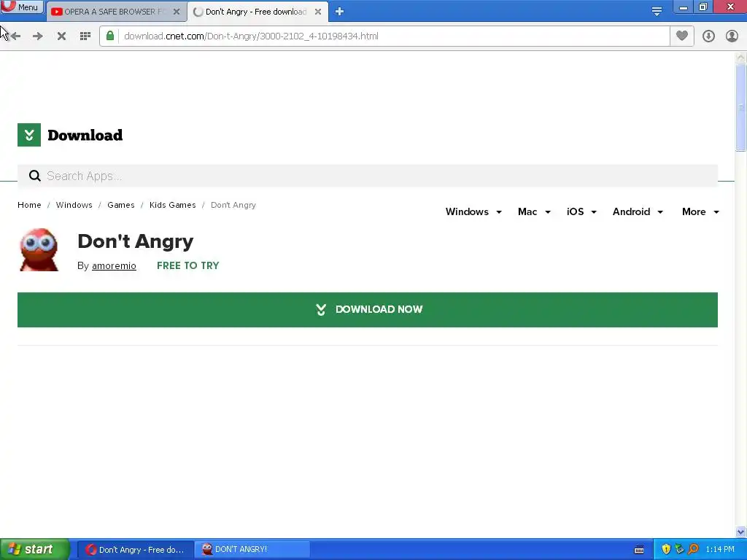Click the Don't Angry app title
The height and width of the screenshot is (560, 747).
pos(136,241)
